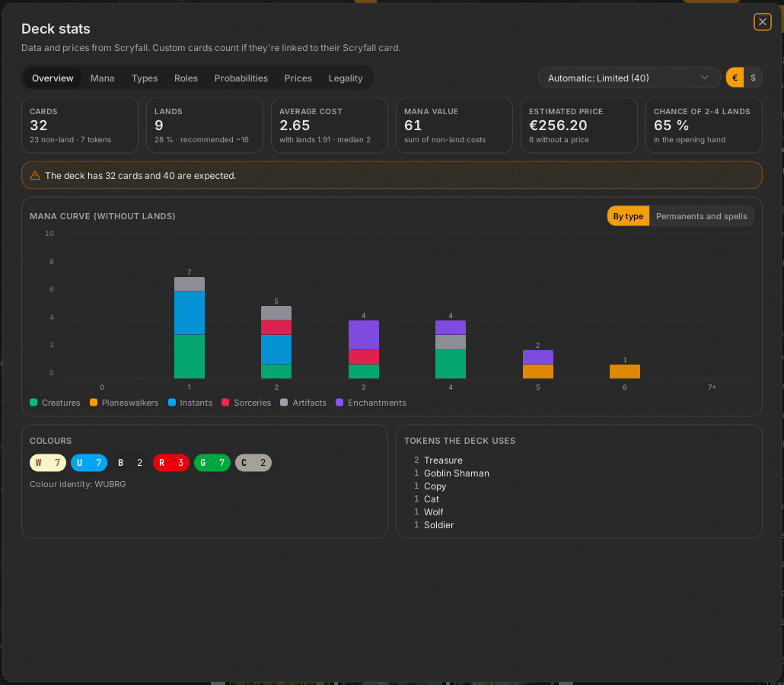Image resolution: width=784 pixels, height=685 pixels.
Task: Click the Mana curve (without lands) heading
Action: (x=103, y=216)
